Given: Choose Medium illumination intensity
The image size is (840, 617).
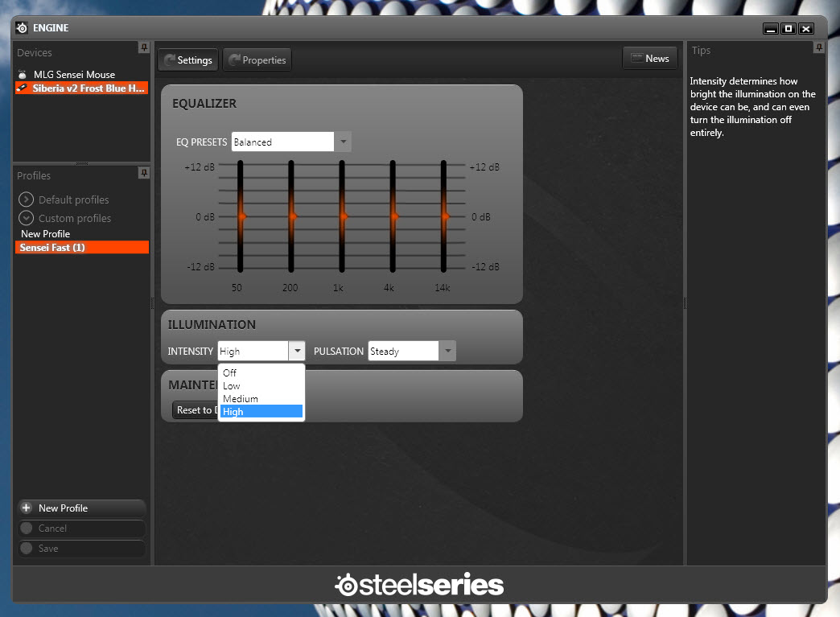Looking at the screenshot, I should 261,398.
